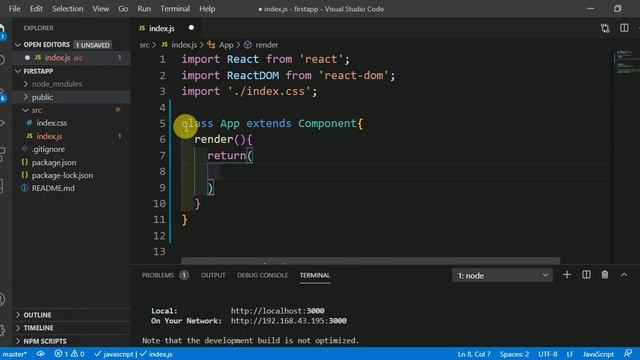Split the terminal panel

586,275
